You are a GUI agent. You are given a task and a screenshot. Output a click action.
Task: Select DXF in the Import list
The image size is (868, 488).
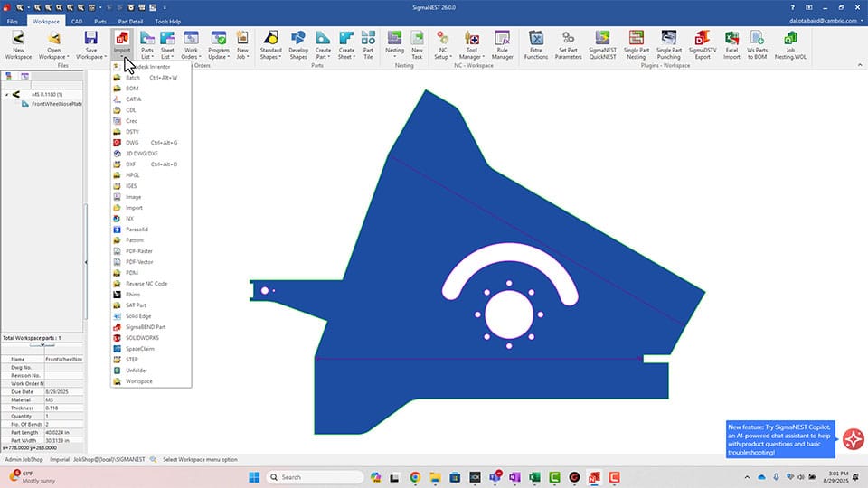(131, 164)
